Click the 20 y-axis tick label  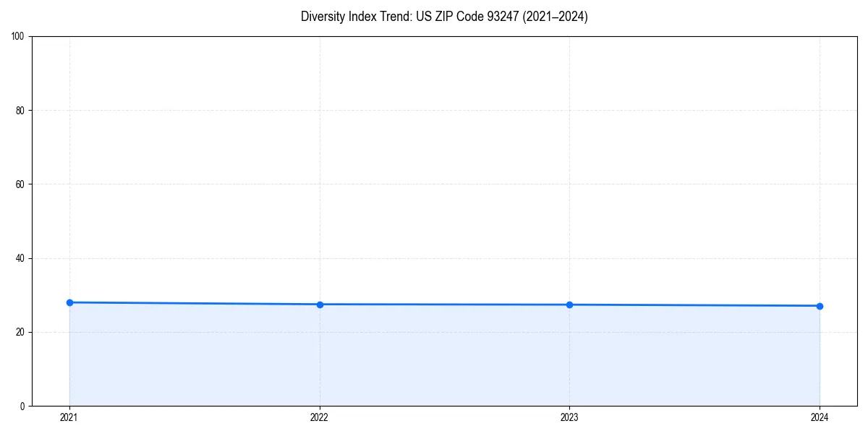click(19, 331)
